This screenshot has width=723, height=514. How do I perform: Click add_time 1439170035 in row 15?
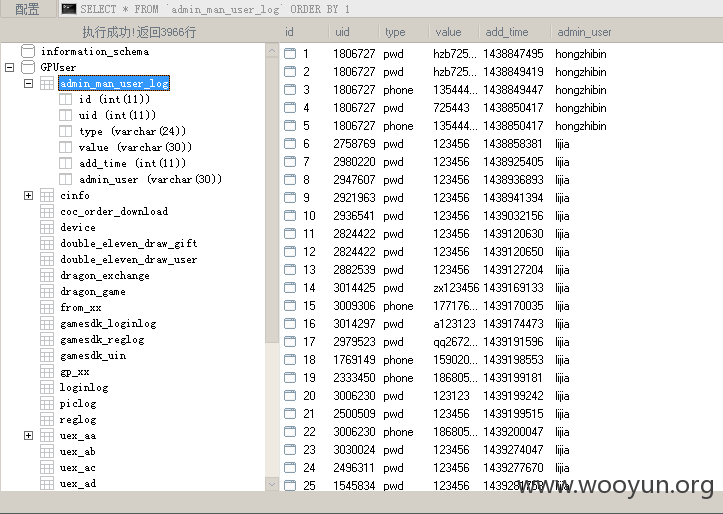click(x=513, y=306)
